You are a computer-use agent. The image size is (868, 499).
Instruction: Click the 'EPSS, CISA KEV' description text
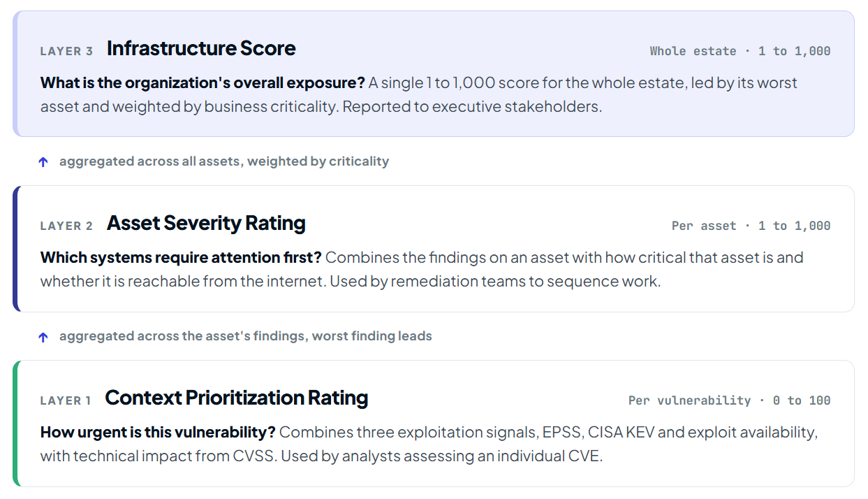(x=598, y=432)
